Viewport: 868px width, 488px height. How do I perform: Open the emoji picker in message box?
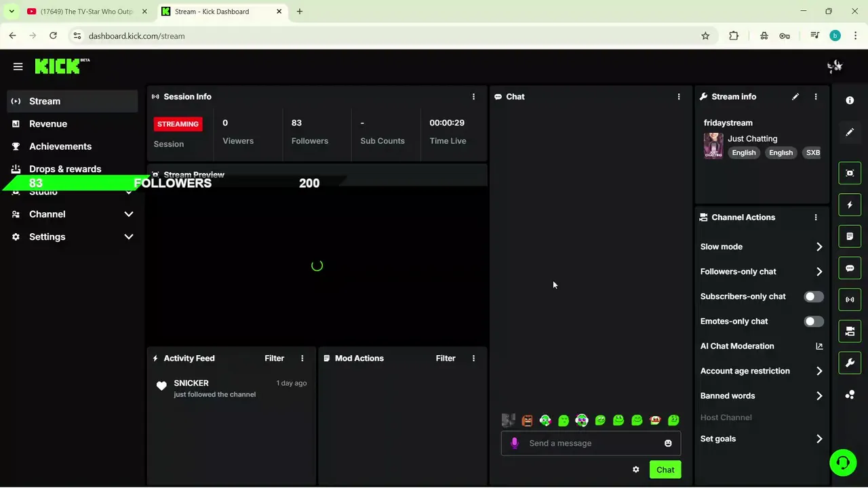coord(668,443)
